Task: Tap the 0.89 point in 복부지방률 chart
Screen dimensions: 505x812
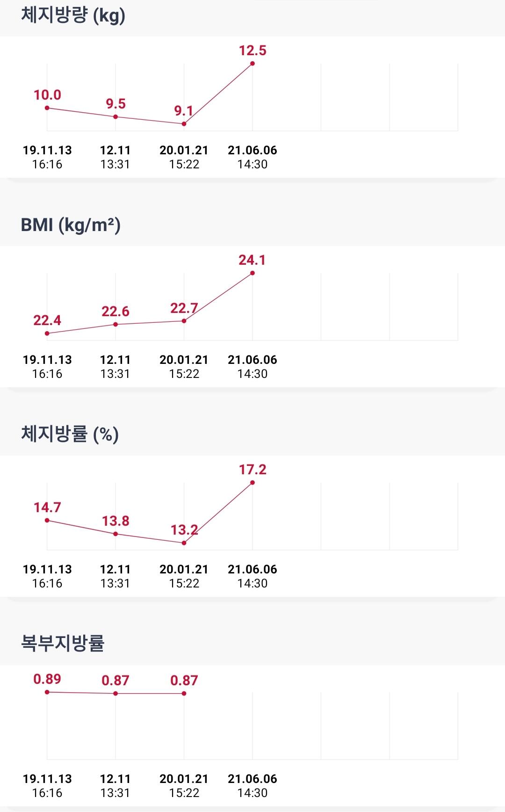Action: click(x=47, y=692)
